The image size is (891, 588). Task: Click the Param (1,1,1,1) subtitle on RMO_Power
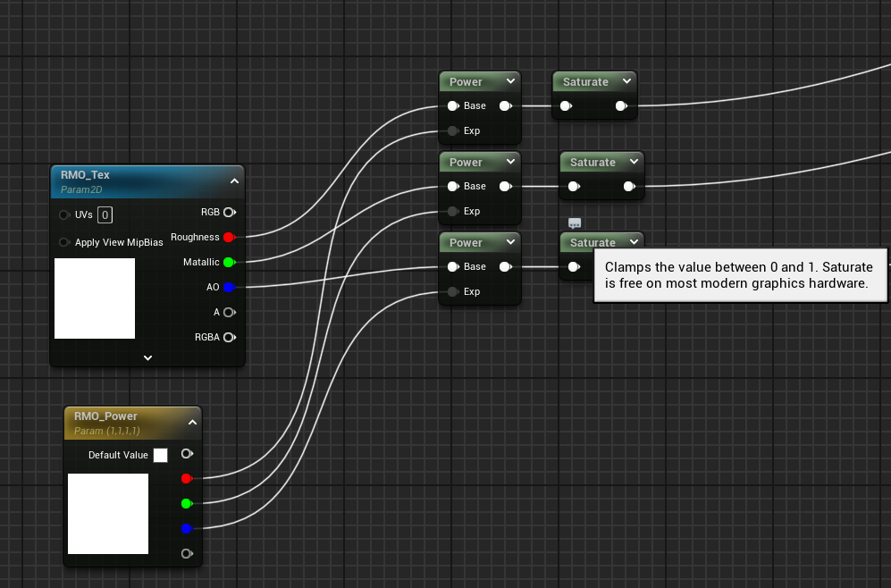(x=107, y=432)
